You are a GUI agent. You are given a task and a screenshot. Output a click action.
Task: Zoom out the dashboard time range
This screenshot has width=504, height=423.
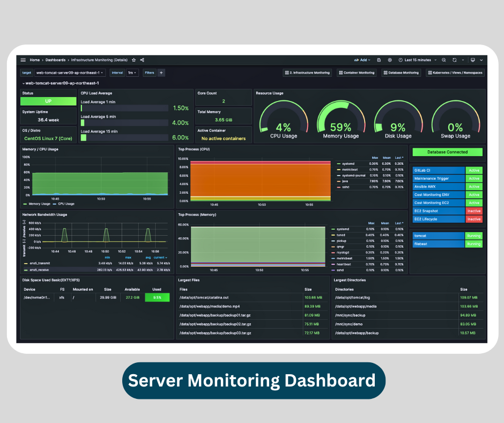443,60
